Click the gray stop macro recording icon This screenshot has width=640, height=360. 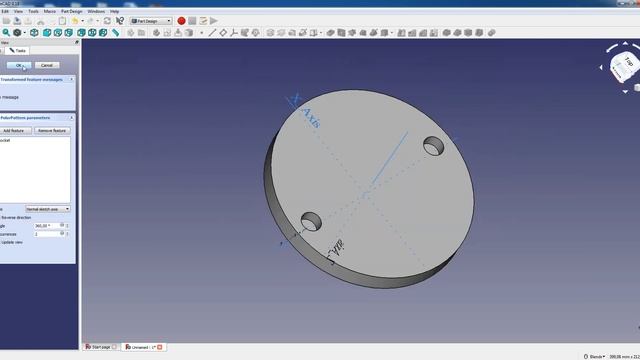tap(192, 21)
